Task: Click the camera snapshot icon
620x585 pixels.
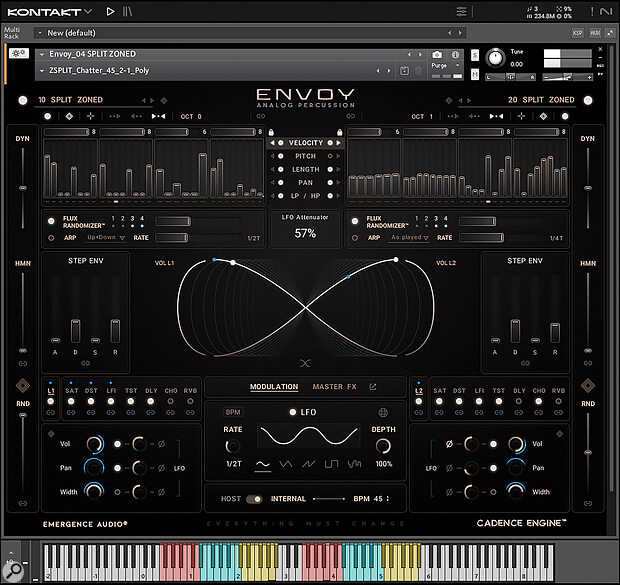Action: [437, 55]
